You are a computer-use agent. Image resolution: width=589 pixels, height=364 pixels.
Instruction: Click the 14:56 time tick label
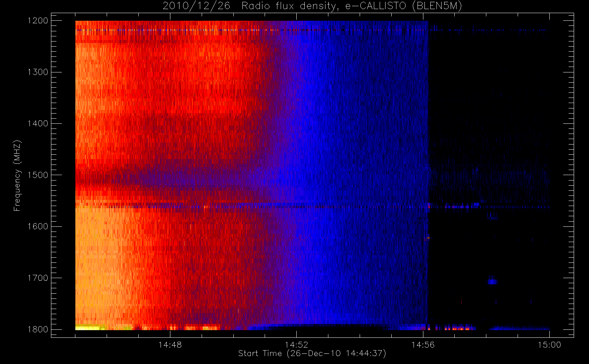click(x=423, y=345)
